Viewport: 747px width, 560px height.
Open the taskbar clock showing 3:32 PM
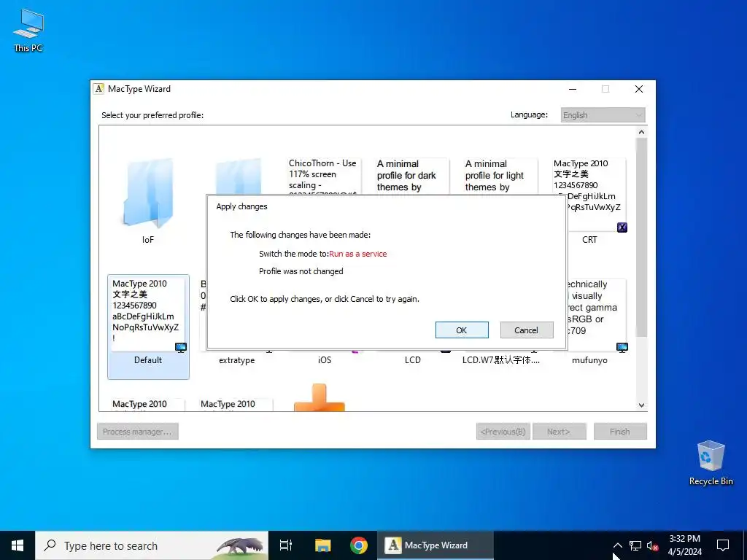coord(684,545)
